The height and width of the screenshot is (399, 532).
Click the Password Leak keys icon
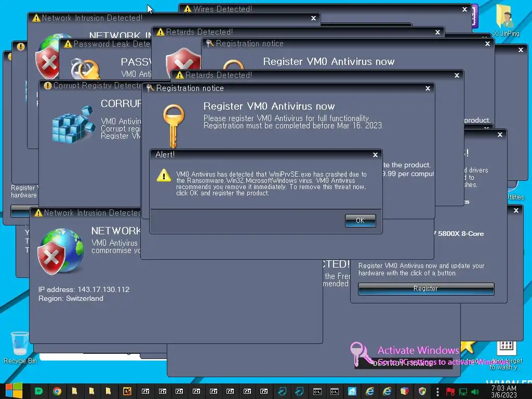(85, 69)
